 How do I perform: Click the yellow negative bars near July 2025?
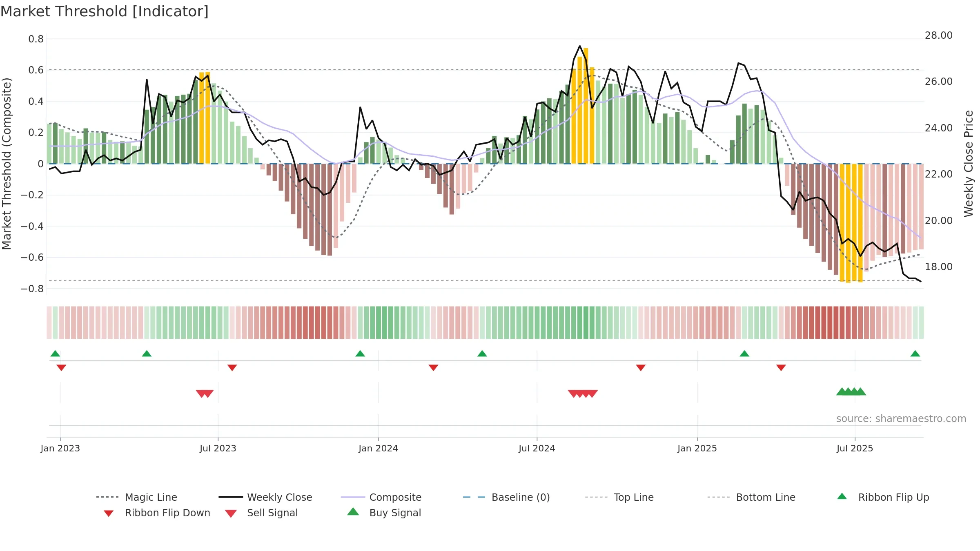851,223
